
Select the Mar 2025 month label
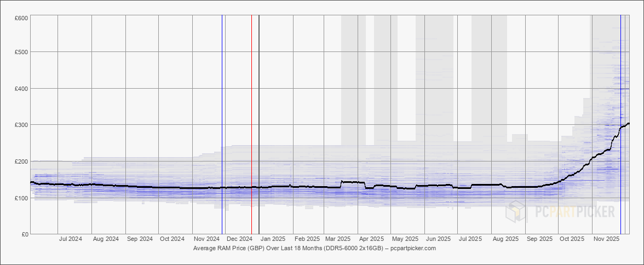338,239
